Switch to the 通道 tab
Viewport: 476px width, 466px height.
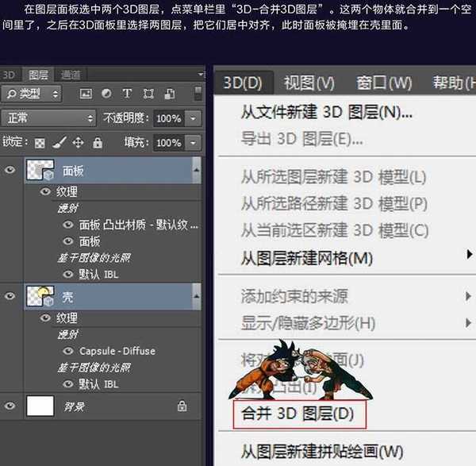(71, 75)
